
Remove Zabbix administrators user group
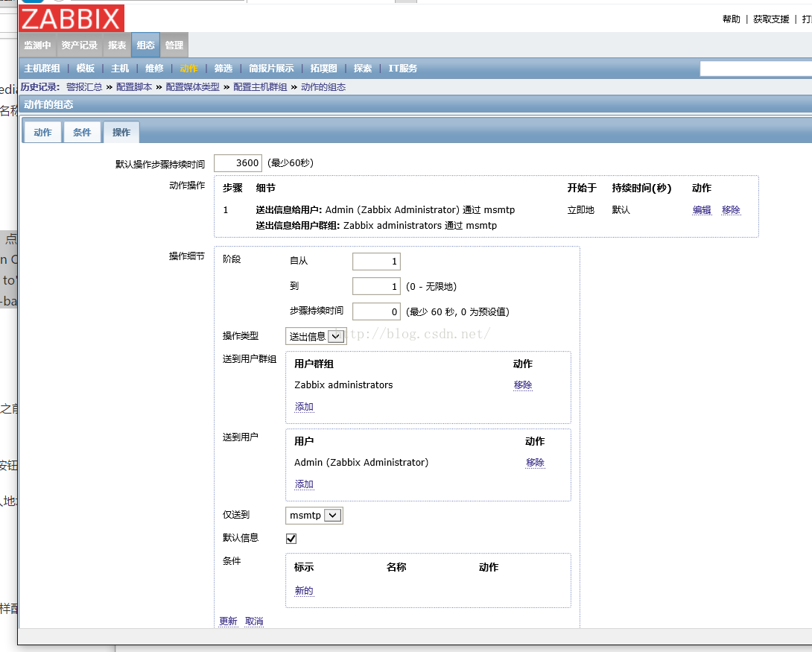(522, 384)
